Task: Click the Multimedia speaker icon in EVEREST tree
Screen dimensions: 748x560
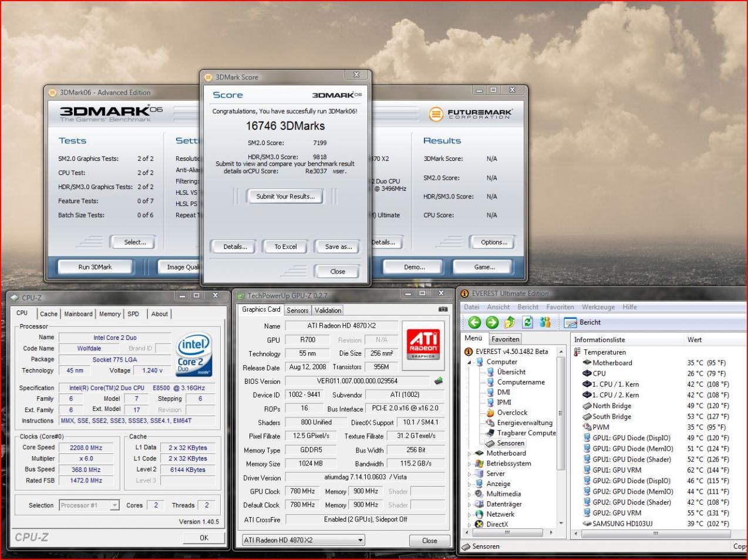Action: [480, 494]
